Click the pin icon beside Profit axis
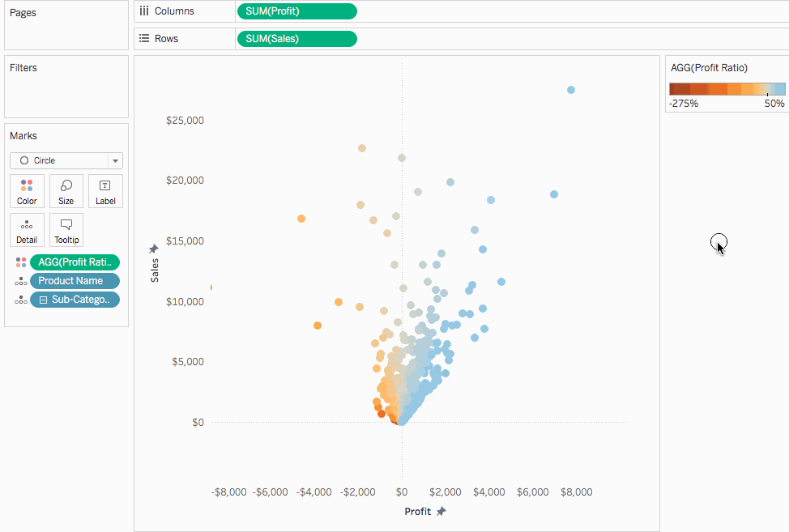Image resolution: width=789 pixels, height=532 pixels. click(441, 512)
